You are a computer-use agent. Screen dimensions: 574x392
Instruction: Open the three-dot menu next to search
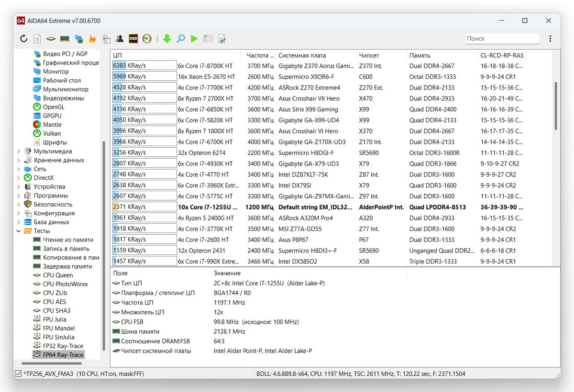(550, 39)
